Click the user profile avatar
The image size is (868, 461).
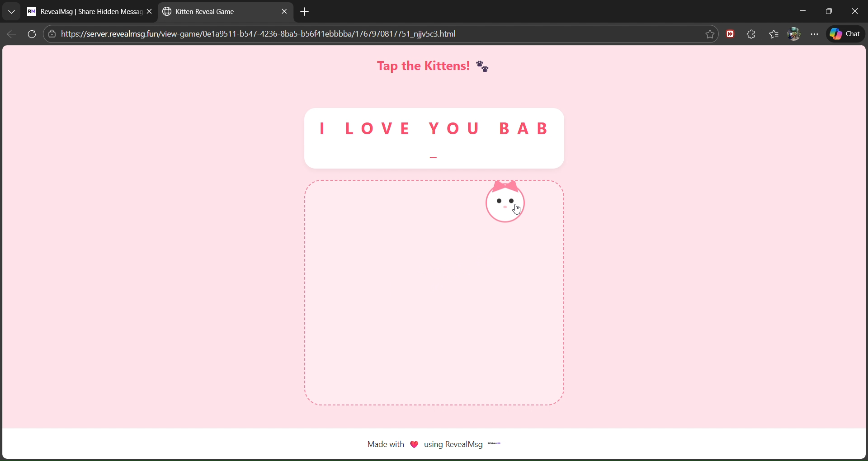point(794,34)
